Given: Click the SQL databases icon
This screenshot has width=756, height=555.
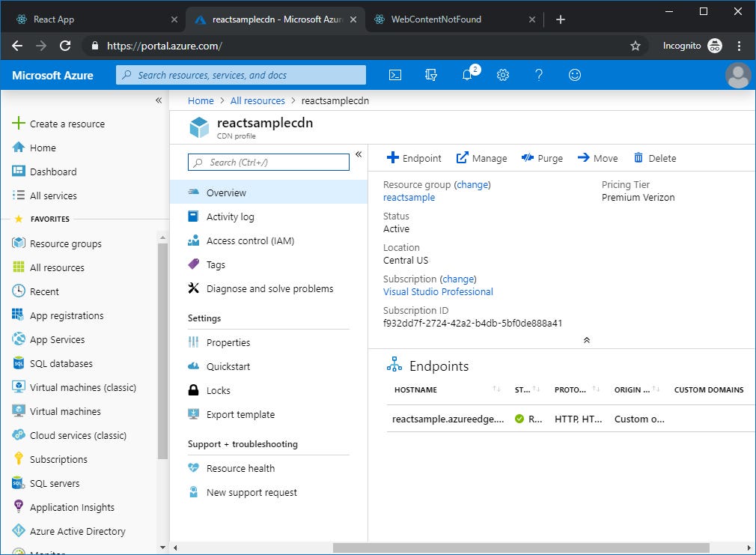Looking at the screenshot, I should (x=18, y=363).
